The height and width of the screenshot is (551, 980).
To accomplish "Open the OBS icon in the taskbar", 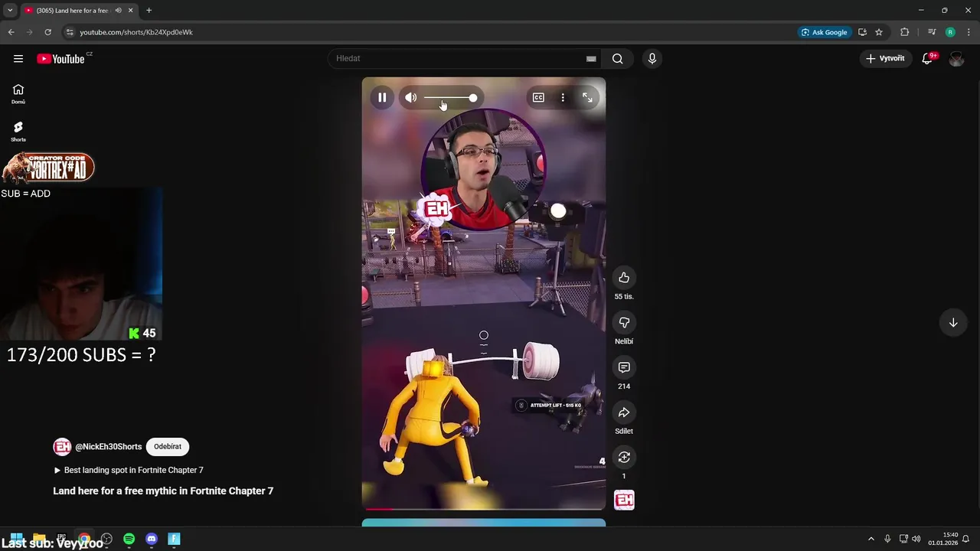I will (106, 539).
